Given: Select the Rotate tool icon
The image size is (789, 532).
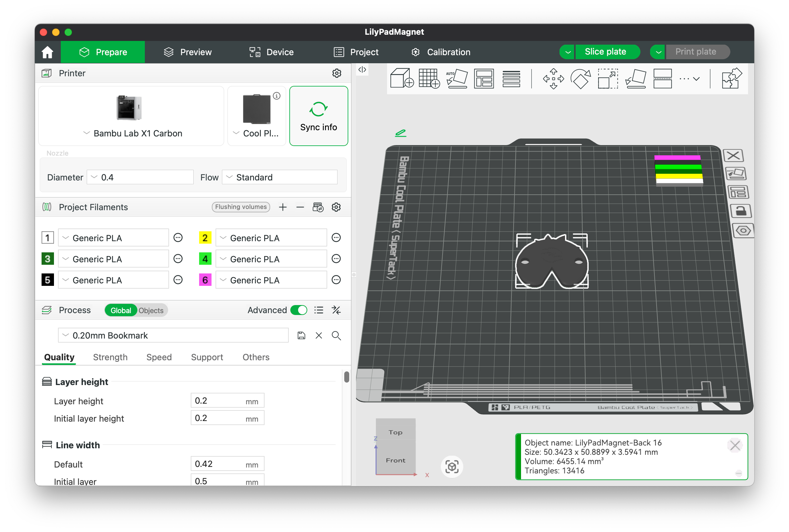Looking at the screenshot, I should point(580,78).
